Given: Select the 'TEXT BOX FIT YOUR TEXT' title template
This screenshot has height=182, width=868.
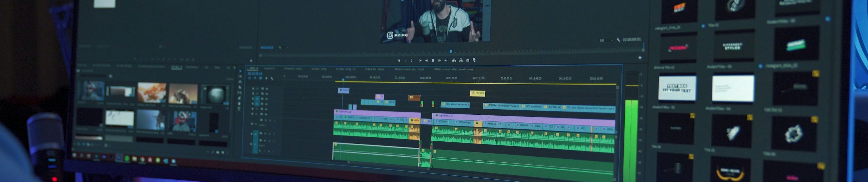Looking at the screenshot, I should 677,88.
